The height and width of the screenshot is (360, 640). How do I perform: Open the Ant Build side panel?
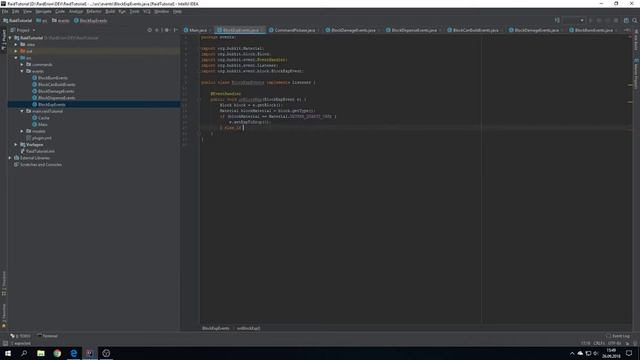636,40
